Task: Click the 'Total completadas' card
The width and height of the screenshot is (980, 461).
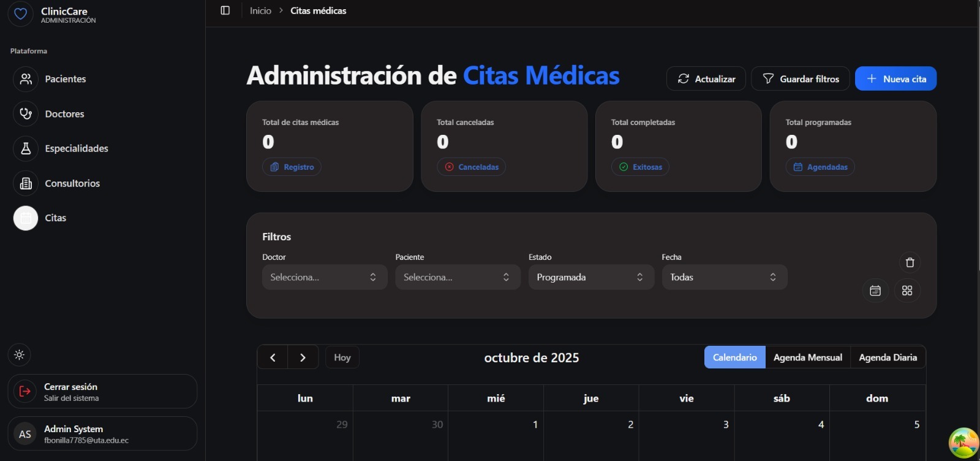Action: click(x=679, y=147)
